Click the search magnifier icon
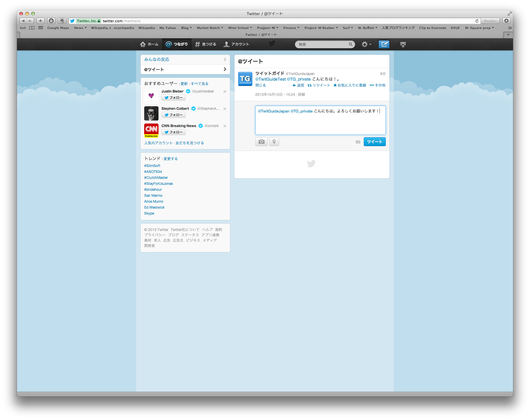The width and height of the screenshot is (530, 420). click(x=351, y=44)
